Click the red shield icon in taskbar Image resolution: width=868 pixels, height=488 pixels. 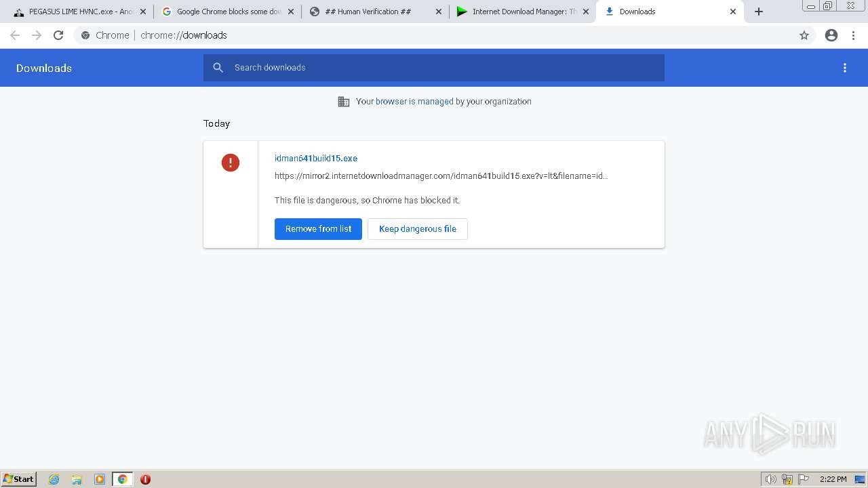click(x=145, y=479)
